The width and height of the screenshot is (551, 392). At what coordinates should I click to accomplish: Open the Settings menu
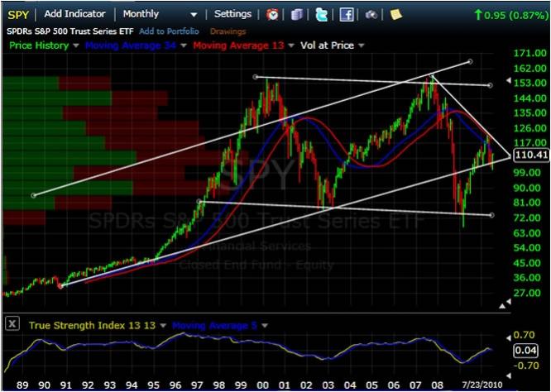[232, 14]
